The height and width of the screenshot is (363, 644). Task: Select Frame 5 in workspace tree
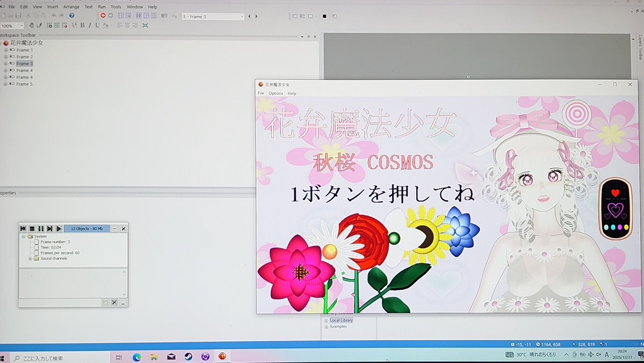coord(24,84)
